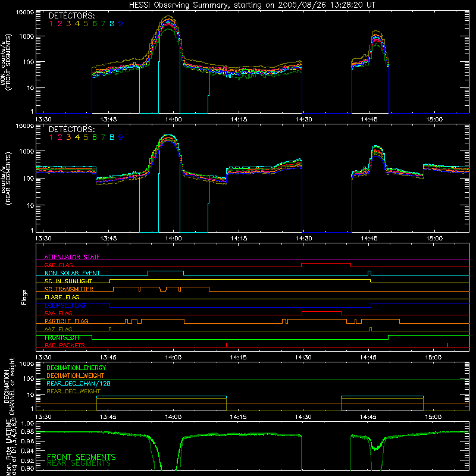Click counts/s (REAR SEGMENTS) axis label
The width and height of the screenshot is (476, 476).
(x=5, y=178)
